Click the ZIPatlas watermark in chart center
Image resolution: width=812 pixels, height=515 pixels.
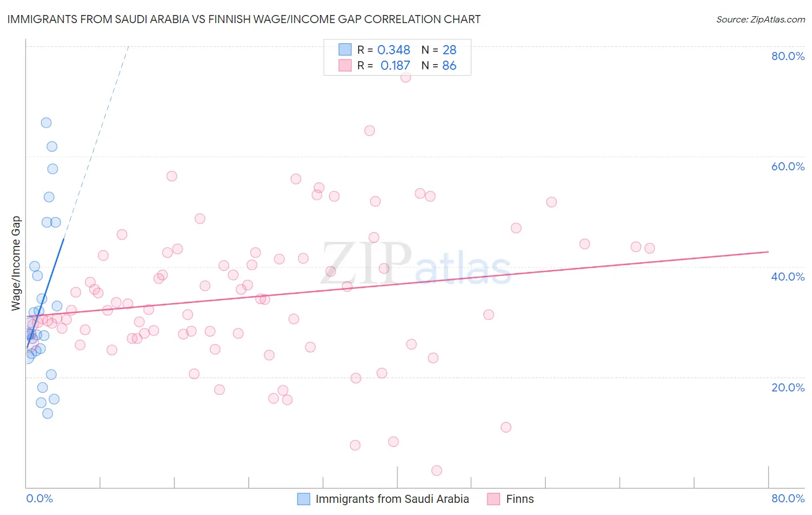click(x=416, y=265)
